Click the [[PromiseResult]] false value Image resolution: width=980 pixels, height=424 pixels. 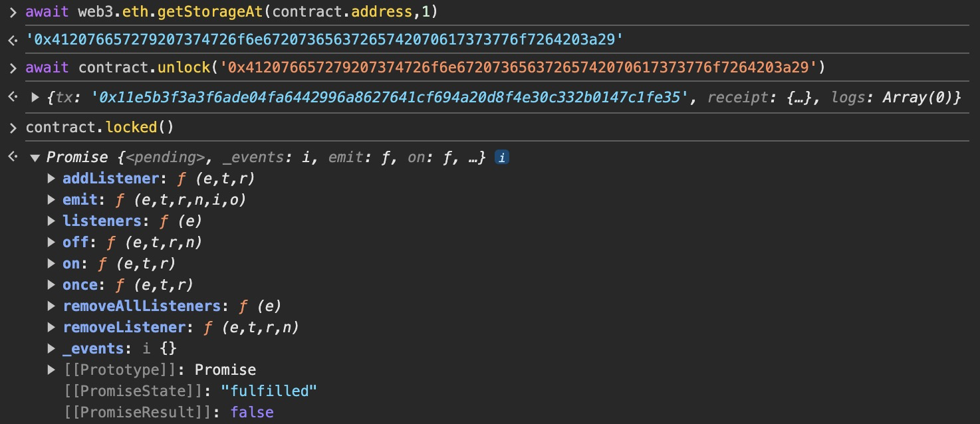[252, 413]
